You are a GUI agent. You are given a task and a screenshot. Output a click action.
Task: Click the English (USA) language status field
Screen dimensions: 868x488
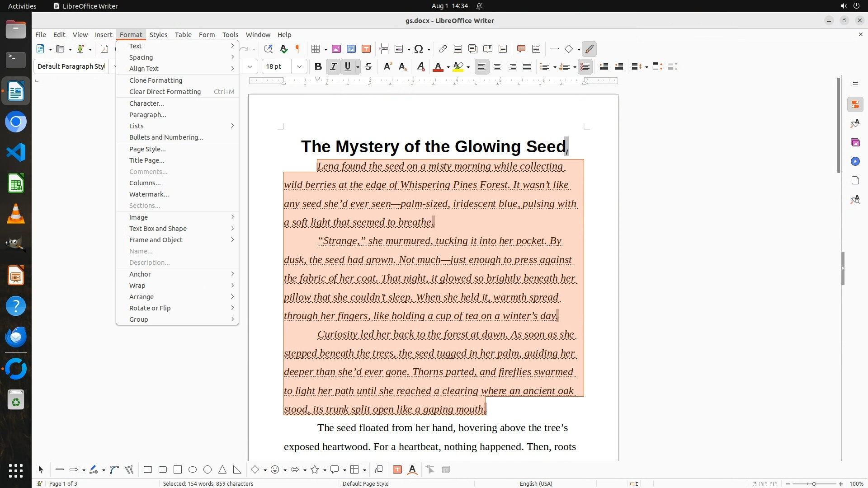[536, 483]
